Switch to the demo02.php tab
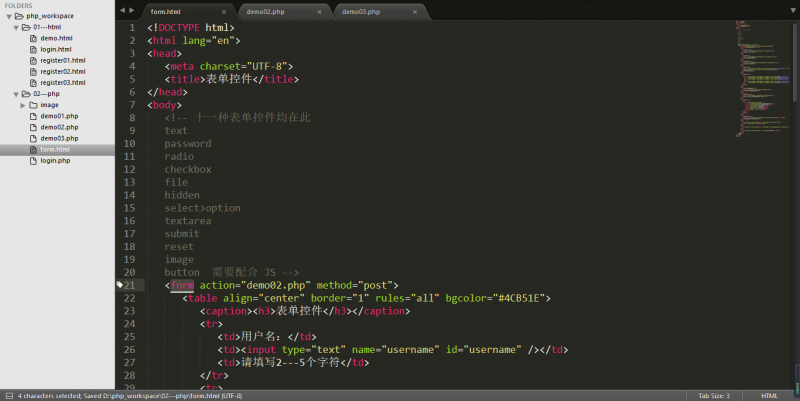 tap(265, 12)
